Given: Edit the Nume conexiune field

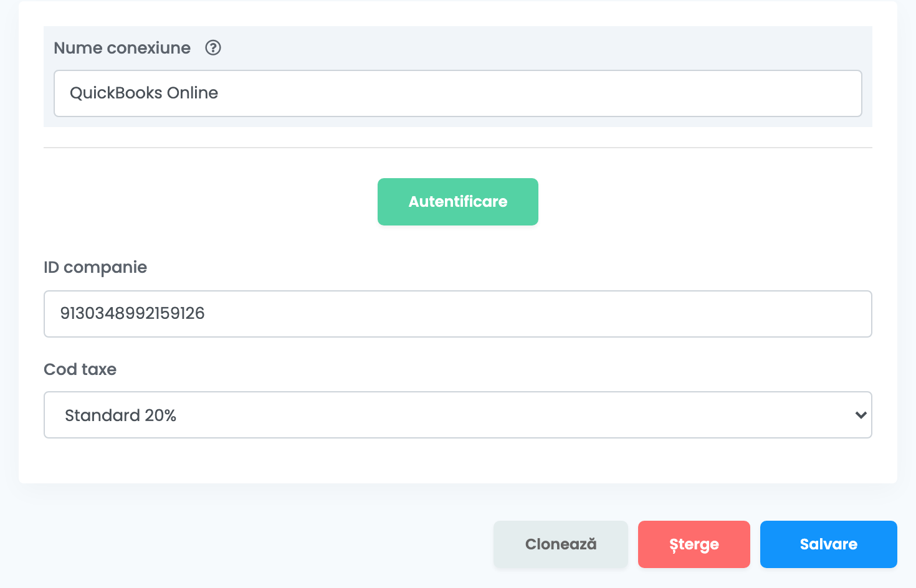Looking at the screenshot, I should pyautogui.click(x=458, y=93).
